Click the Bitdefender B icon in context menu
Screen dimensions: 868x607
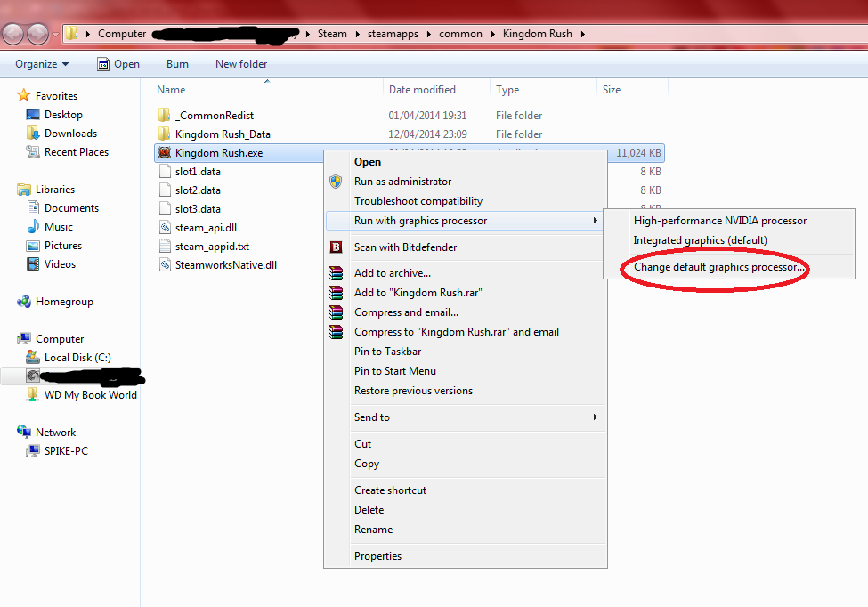coord(336,247)
